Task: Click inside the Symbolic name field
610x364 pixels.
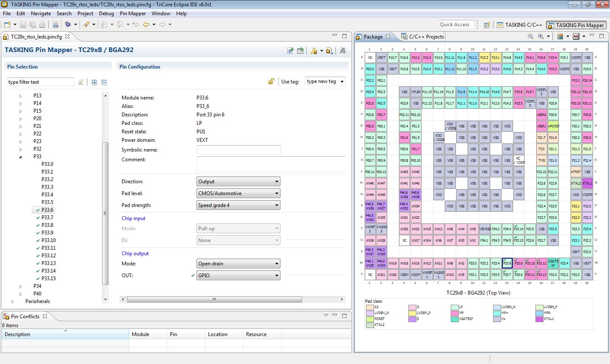Action: (238, 150)
